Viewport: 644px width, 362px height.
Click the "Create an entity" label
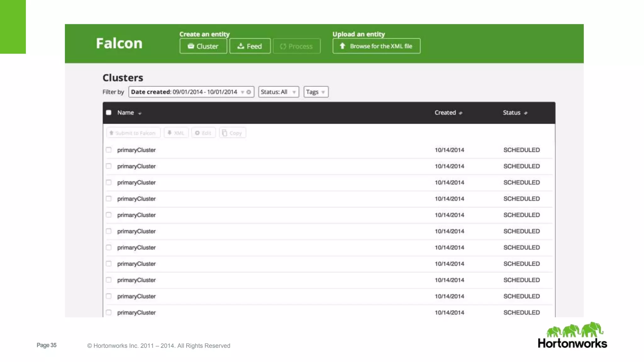(205, 34)
